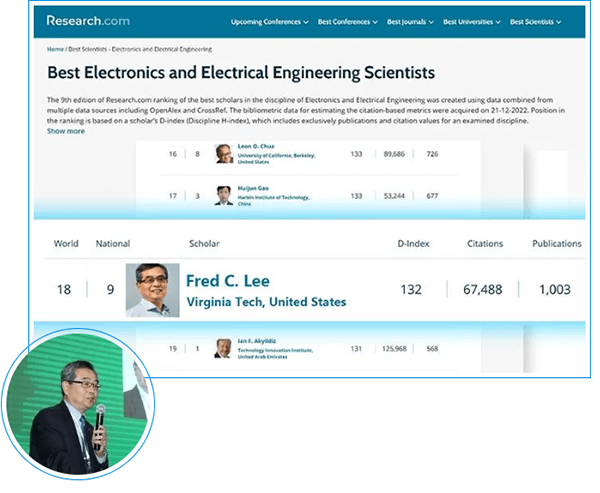Expand the Best Universities menu

pos(475,21)
